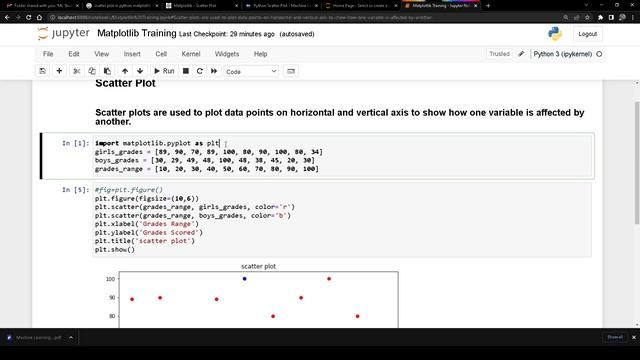Click the girls_grades code line
640x360 pixels.
(209, 152)
